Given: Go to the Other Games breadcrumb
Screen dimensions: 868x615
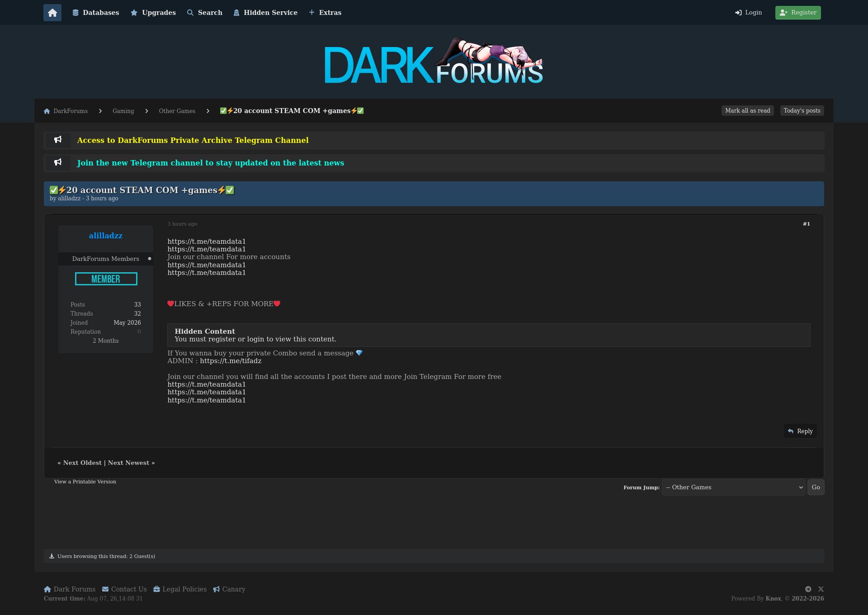Looking at the screenshot, I should [x=177, y=111].
